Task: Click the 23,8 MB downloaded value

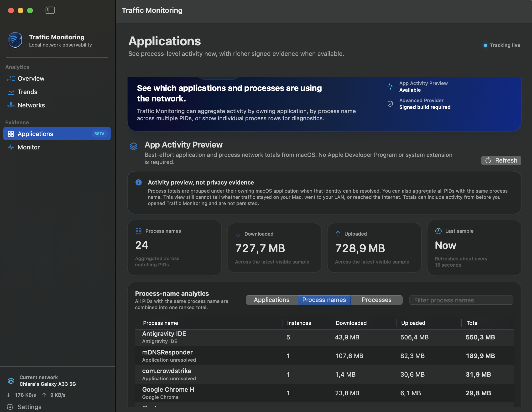Action: [x=347, y=393]
